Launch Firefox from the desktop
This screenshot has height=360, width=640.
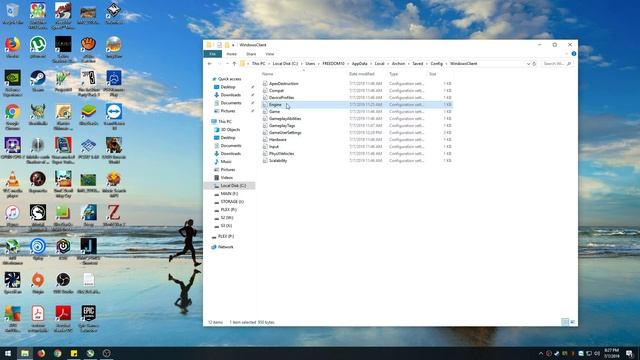(12, 47)
